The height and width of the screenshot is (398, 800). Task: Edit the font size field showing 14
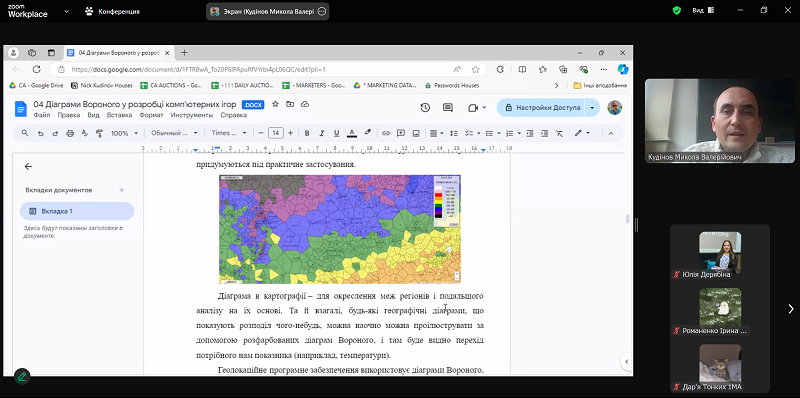[276, 133]
